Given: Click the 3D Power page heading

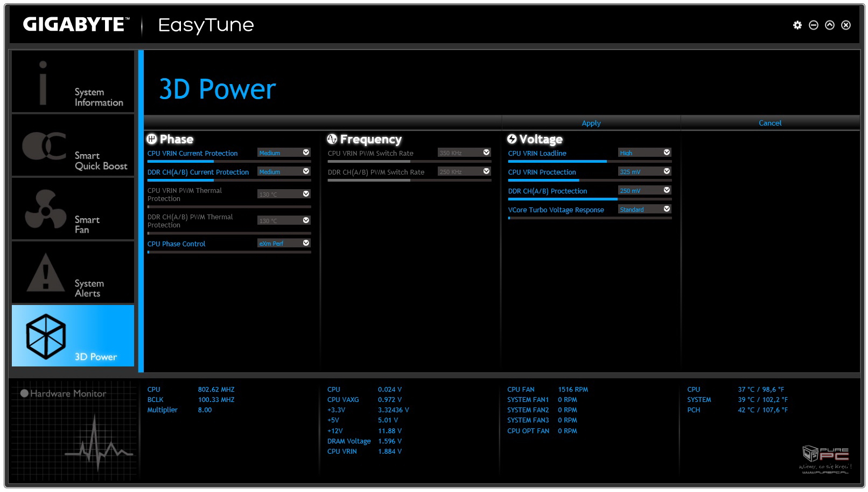Looking at the screenshot, I should click(x=218, y=89).
